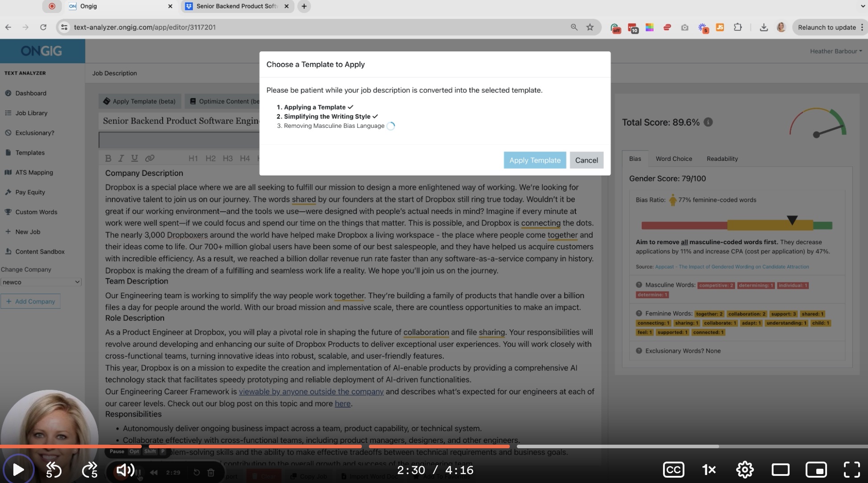Select the Job Library menu item
This screenshot has height=483, width=868.
click(32, 113)
